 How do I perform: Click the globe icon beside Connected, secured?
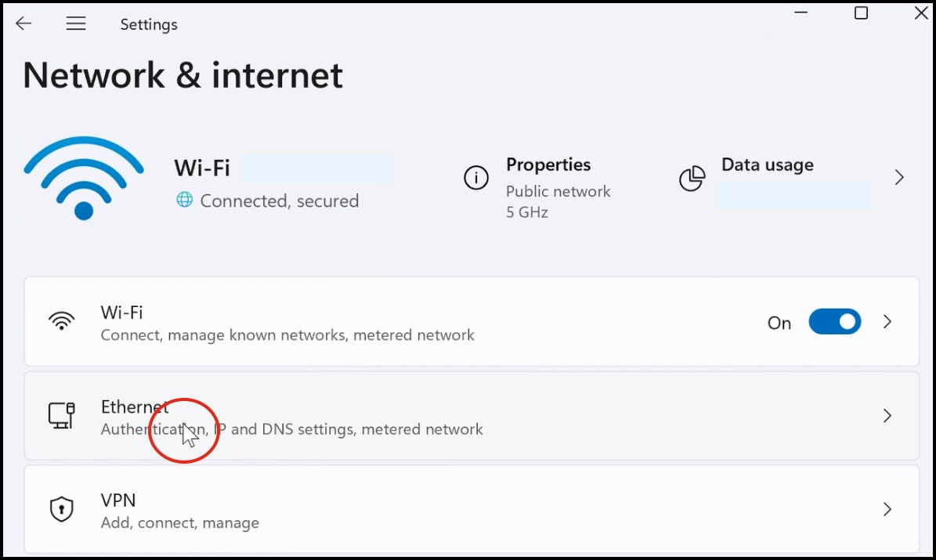[x=185, y=201]
